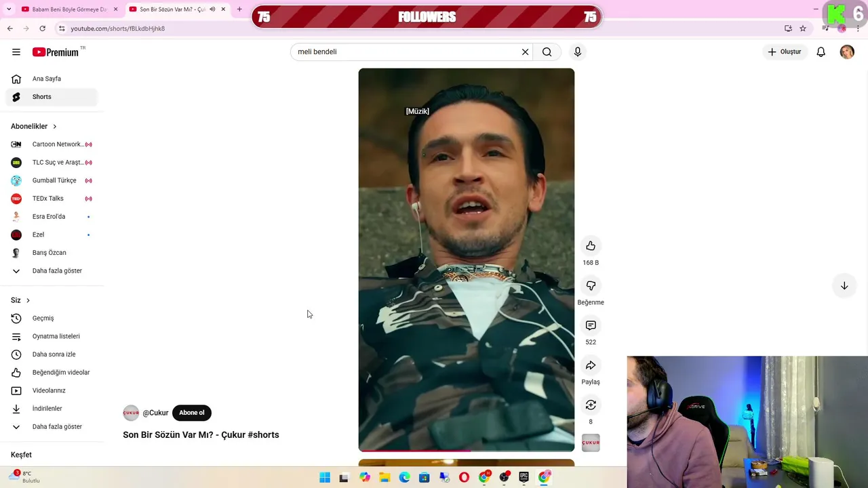Open the Gumball Türkçe channel
The image size is (868, 488).
pos(53,181)
